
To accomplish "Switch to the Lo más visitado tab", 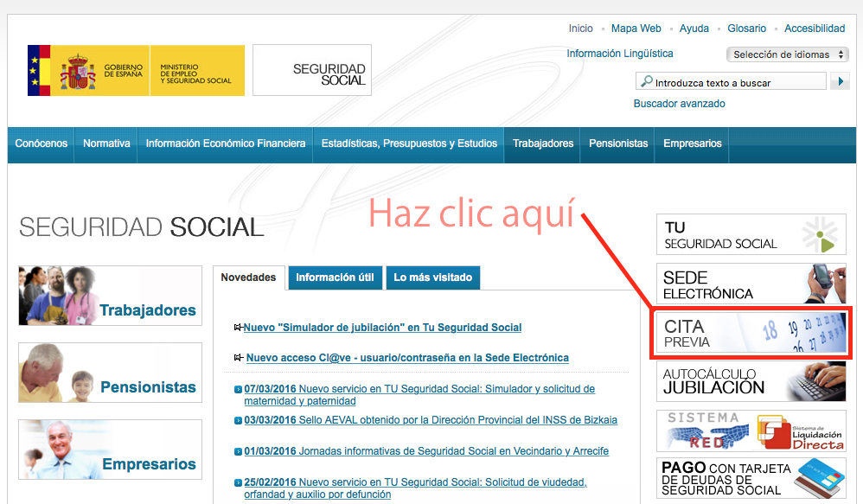I will tap(432, 278).
